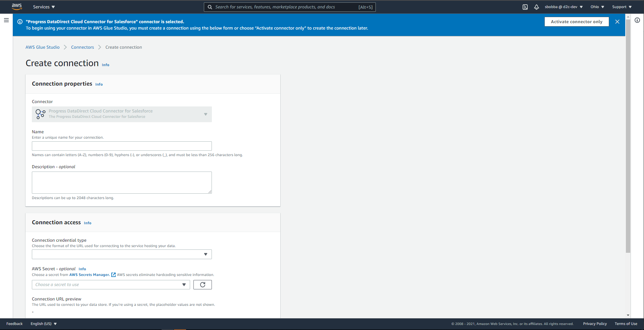Expand the Services menu
Image resolution: width=644 pixels, height=330 pixels.
click(x=44, y=7)
